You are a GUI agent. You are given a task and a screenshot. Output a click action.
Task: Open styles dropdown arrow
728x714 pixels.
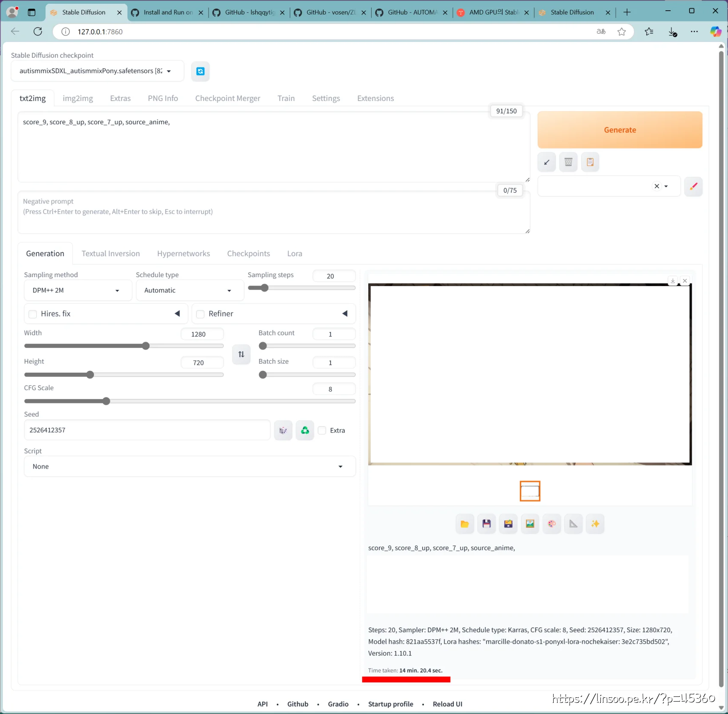coord(666,186)
